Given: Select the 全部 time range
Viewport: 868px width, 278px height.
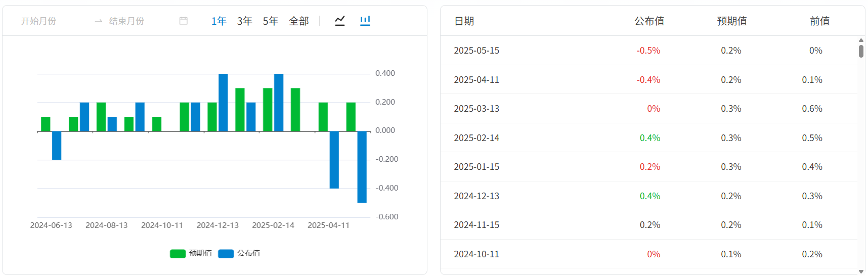Looking at the screenshot, I should tap(299, 21).
